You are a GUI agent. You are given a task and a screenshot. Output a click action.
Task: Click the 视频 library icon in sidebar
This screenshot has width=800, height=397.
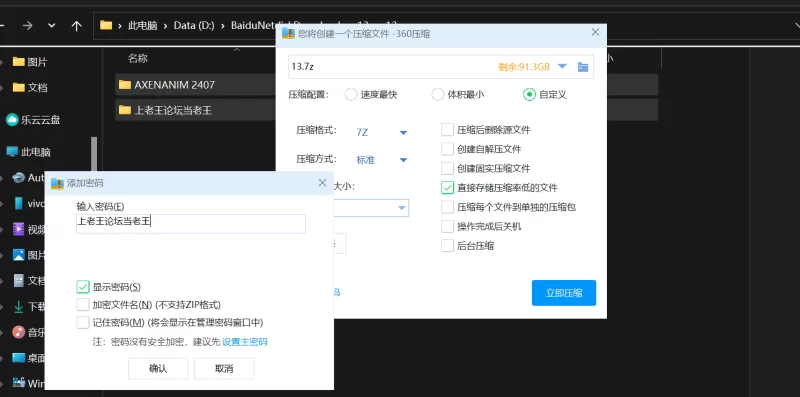19,229
